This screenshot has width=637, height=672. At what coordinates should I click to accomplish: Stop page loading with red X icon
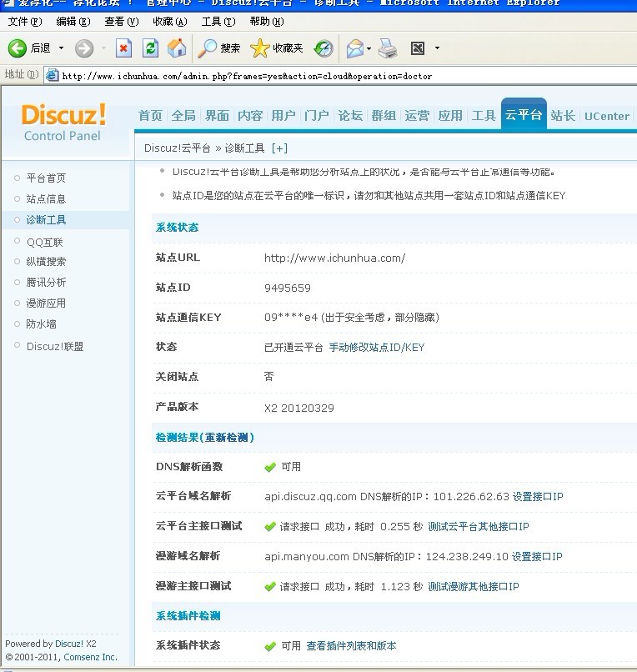click(123, 48)
